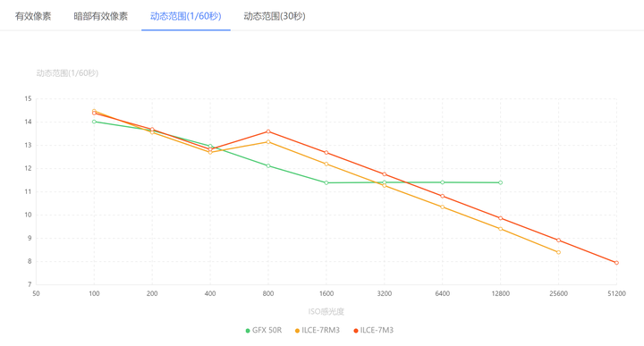Image resolution: width=644 pixels, height=346 pixels.
Task: Click GFX 50R data point at ISO 12800
Action: pos(500,182)
